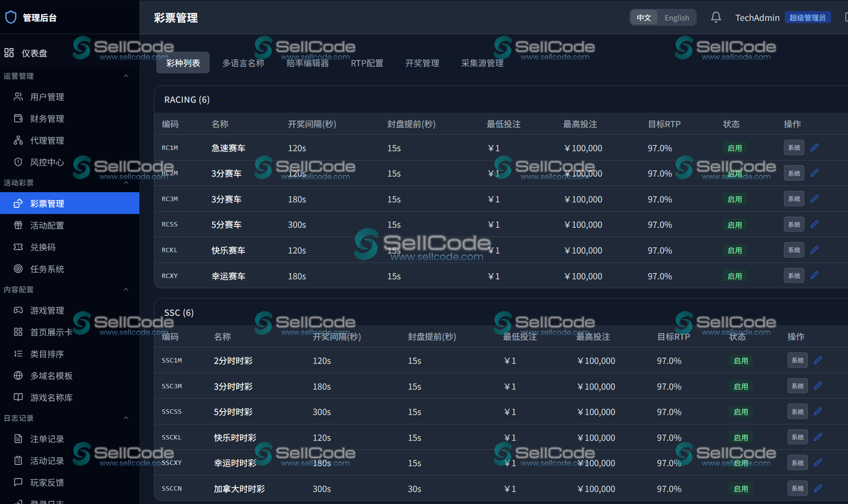Click the 游戏名称库 book icon

[18, 397]
